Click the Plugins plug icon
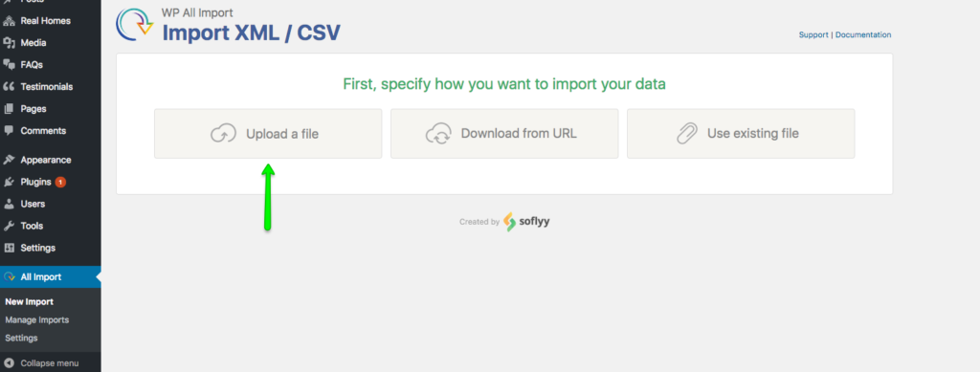 (9, 183)
